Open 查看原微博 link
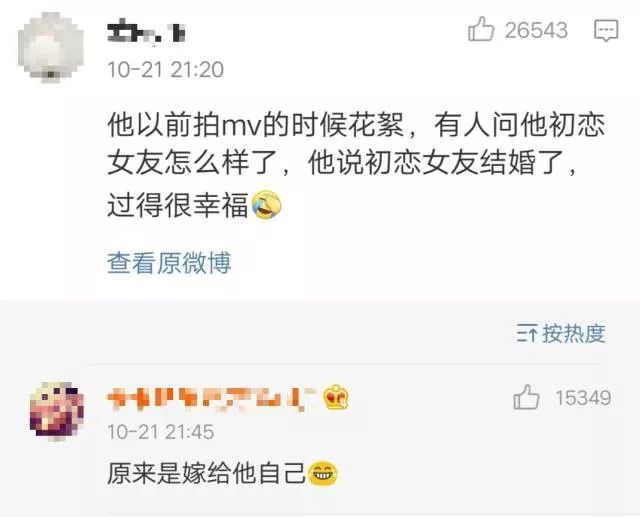The width and height of the screenshot is (640, 517). pyautogui.click(x=169, y=262)
